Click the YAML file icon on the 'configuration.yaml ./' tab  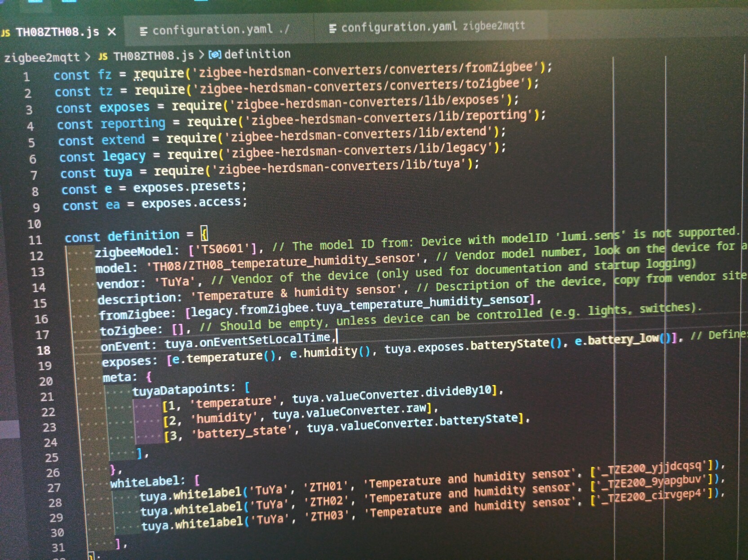tap(144, 31)
